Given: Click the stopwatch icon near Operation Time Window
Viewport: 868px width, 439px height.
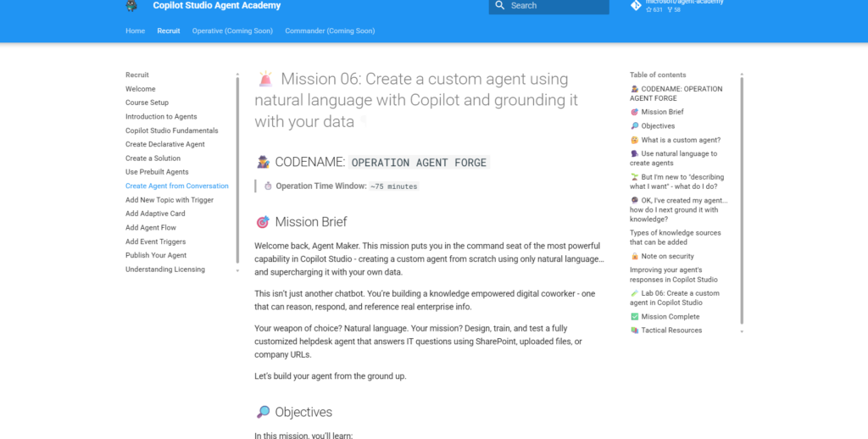Looking at the screenshot, I should 268,186.
